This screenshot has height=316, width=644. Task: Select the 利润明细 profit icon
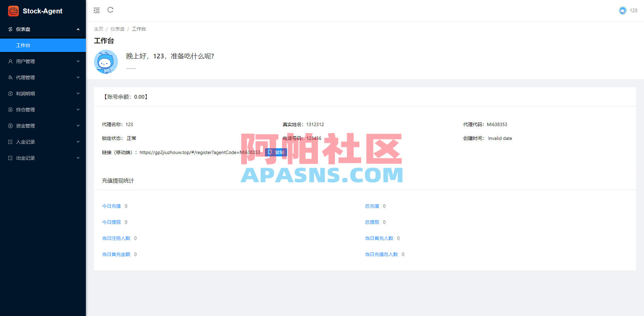[10, 93]
